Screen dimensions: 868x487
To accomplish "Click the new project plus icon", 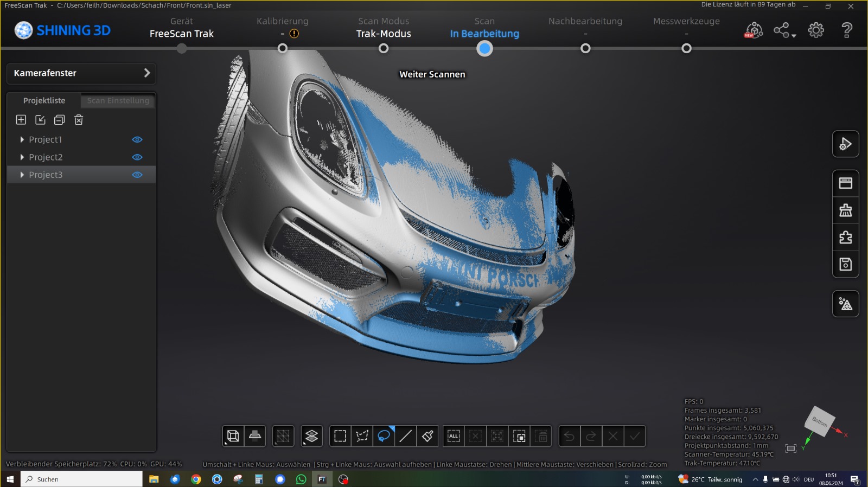I will click(x=21, y=120).
